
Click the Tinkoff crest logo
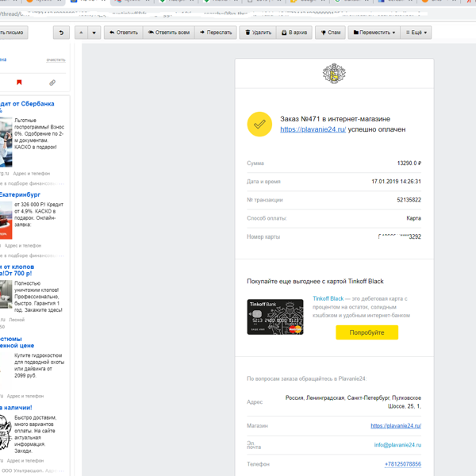coord(334,74)
